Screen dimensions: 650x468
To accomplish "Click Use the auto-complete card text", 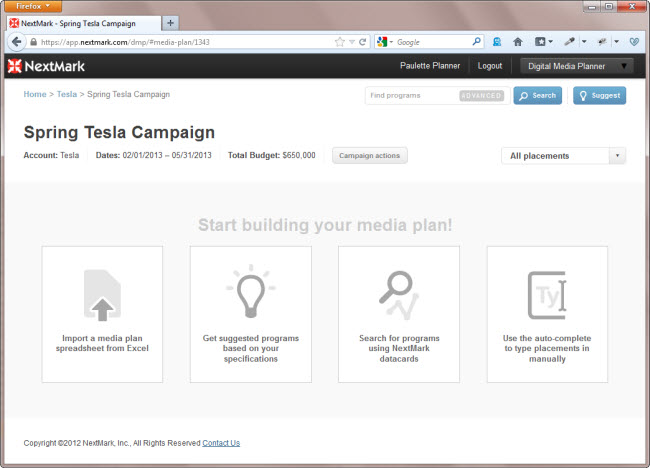I will click(547, 348).
